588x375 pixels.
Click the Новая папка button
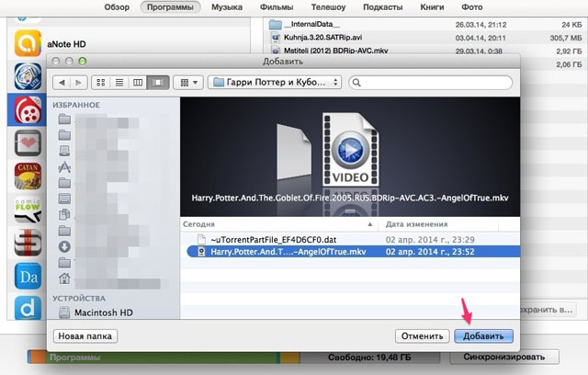[85, 336]
